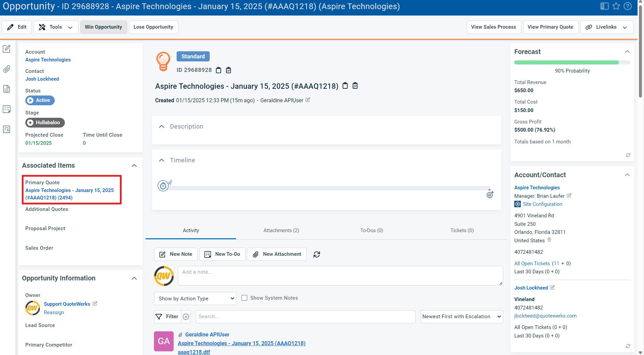Viewport: 644px width, 355px height.
Task: Collapse the Description section
Action: [162, 127]
